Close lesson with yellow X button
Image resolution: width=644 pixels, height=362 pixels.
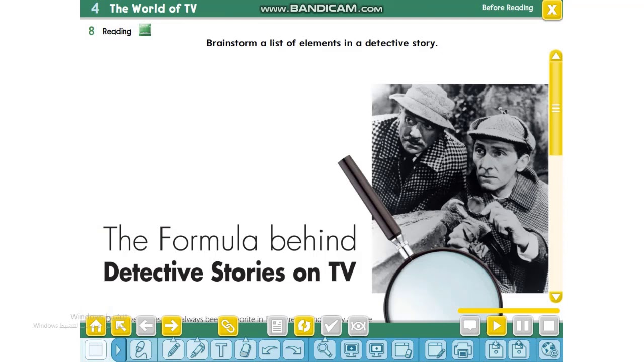click(552, 10)
